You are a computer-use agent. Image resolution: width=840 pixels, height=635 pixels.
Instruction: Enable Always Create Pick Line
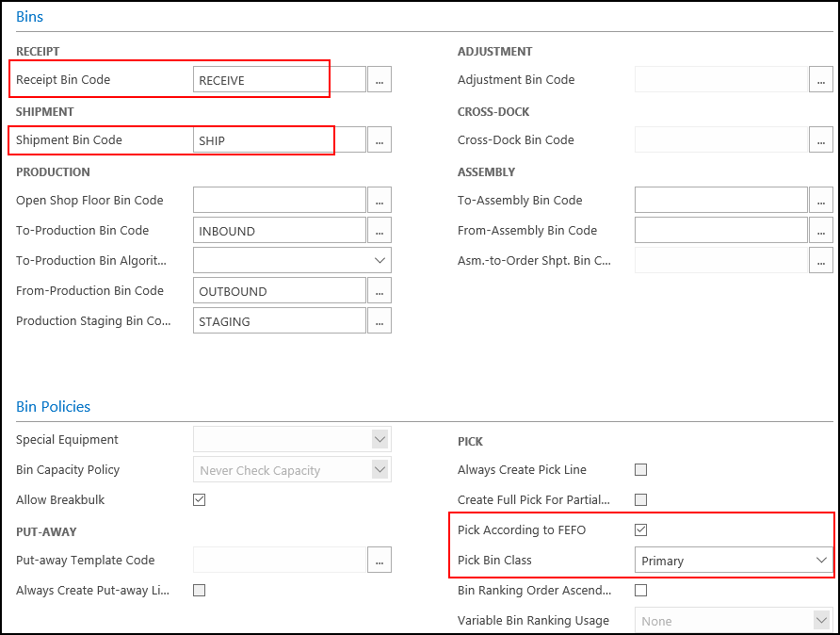pyautogui.click(x=641, y=470)
